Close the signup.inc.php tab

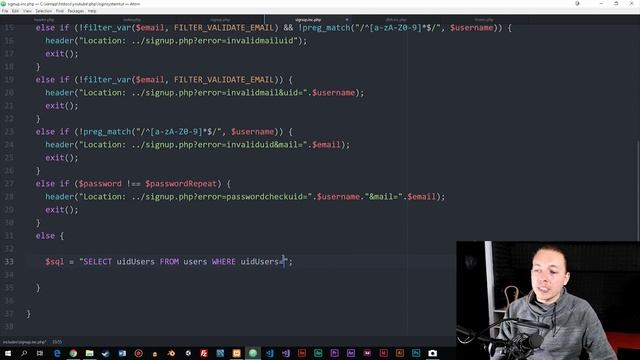(x=347, y=20)
